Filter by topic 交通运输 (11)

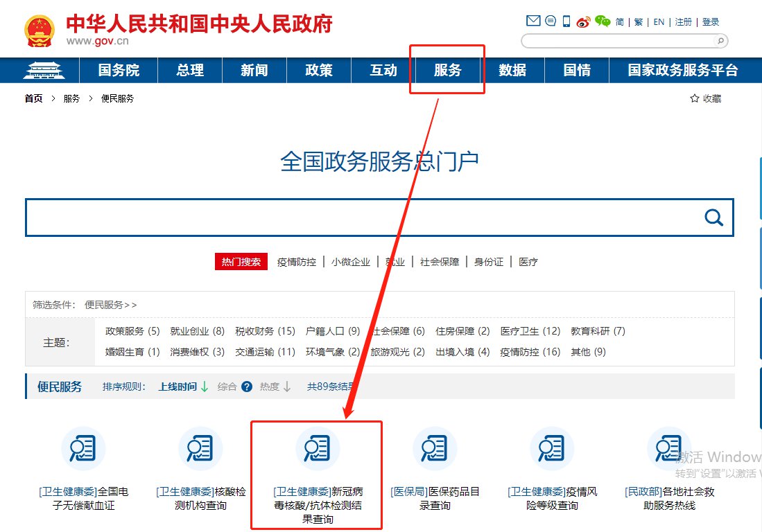[x=266, y=352]
